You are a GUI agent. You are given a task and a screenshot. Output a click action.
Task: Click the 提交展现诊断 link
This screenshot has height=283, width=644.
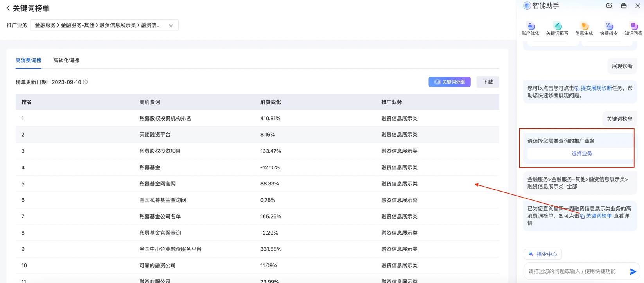pos(596,88)
